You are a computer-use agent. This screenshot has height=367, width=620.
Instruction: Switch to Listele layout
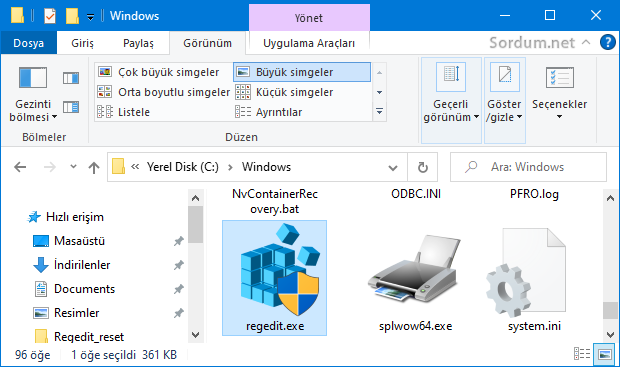click(163, 112)
